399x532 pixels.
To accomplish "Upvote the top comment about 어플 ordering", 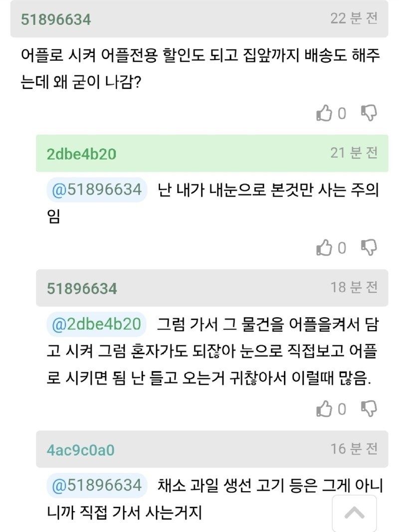I will (325, 114).
